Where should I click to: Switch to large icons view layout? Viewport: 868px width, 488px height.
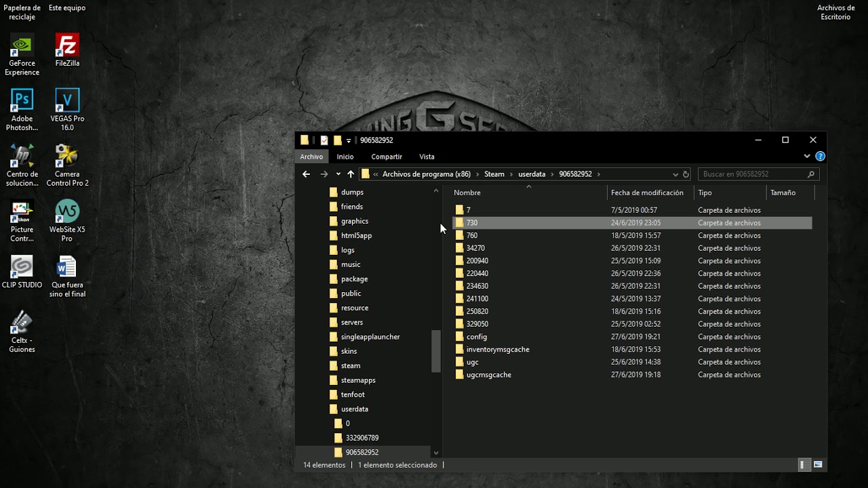click(x=818, y=465)
